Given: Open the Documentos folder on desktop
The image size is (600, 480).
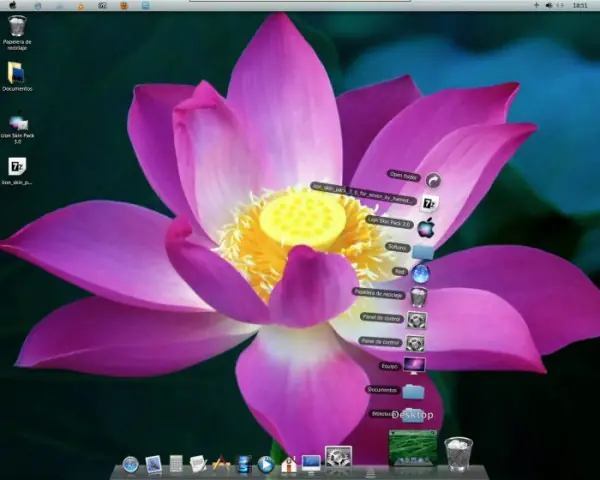Looking at the screenshot, I should [17, 73].
